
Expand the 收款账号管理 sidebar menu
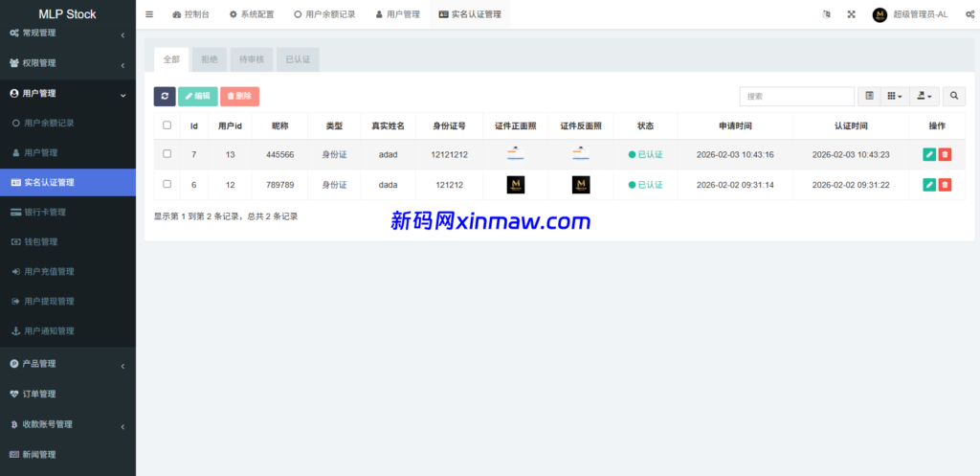pos(68,424)
